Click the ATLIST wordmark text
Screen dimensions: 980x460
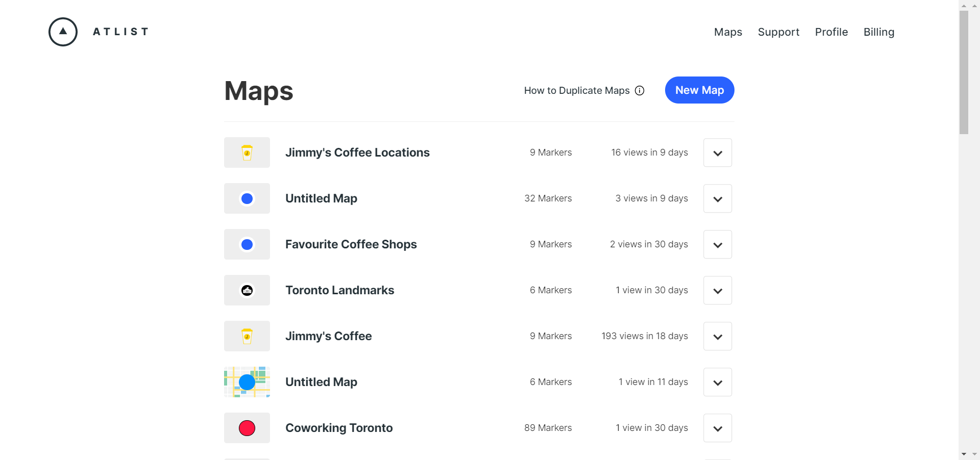tap(121, 32)
